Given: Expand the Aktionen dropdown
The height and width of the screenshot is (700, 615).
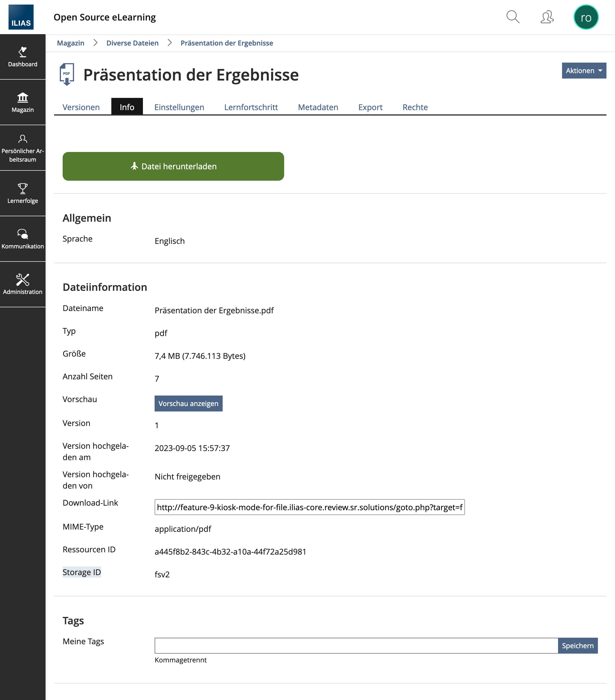Looking at the screenshot, I should click(583, 71).
